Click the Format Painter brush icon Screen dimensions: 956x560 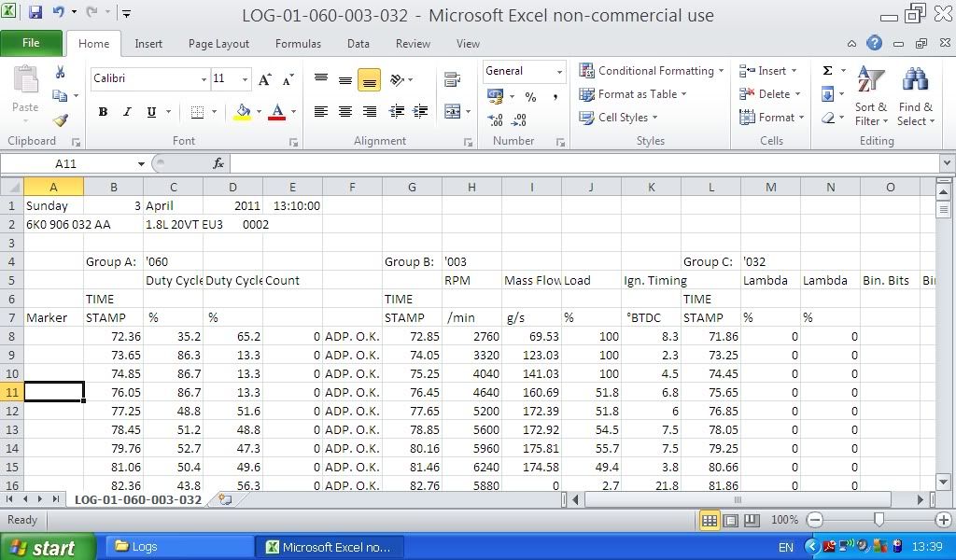pyautogui.click(x=61, y=120)
